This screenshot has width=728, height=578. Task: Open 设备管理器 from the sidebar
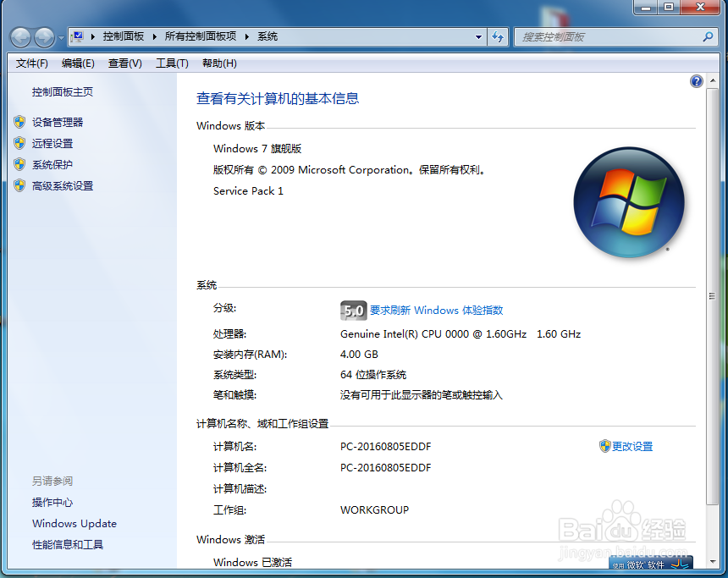58,122
